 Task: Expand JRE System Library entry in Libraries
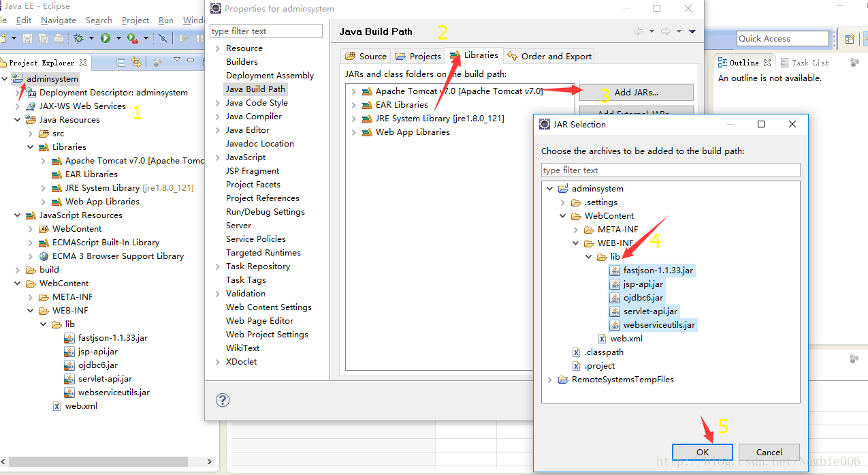[353, 119]
